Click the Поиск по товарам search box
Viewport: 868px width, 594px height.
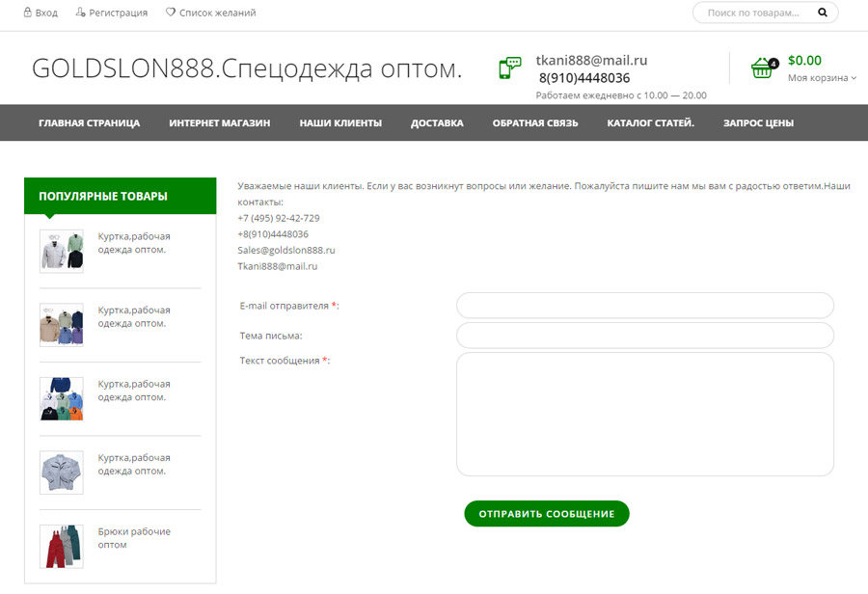(x=754, y=13)
